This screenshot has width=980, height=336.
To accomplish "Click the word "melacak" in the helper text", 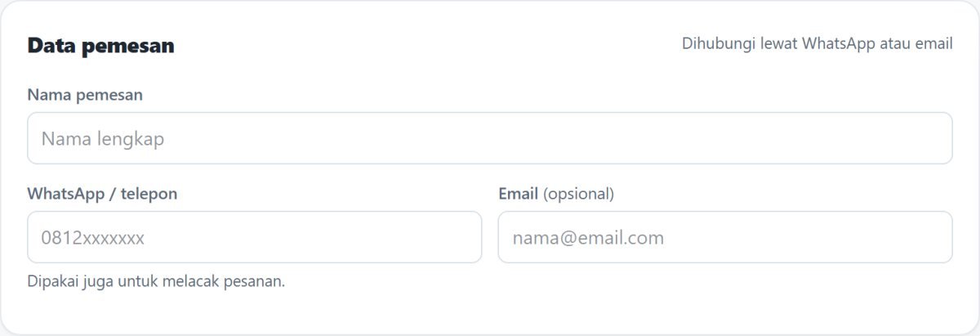I will click(x=189, y=282).
